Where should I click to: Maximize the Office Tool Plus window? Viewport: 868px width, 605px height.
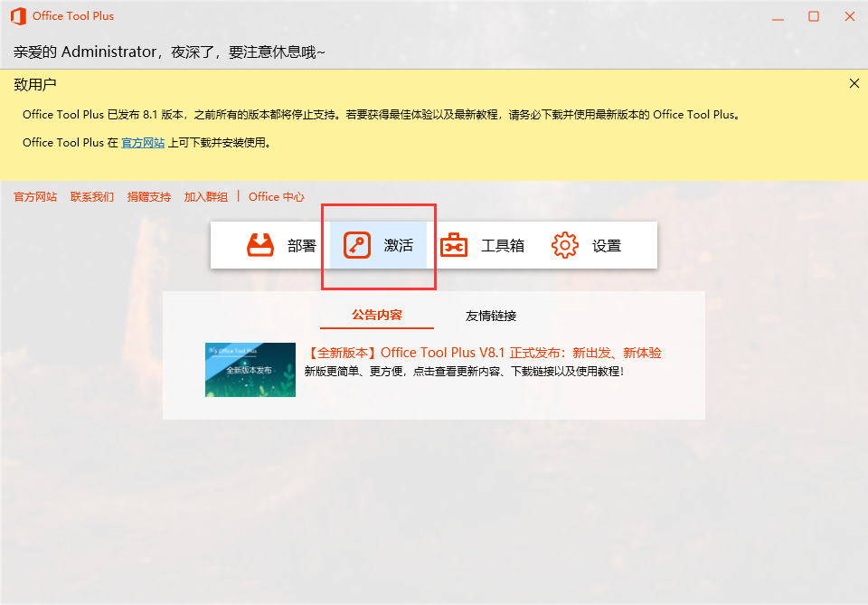pos(813,15)
